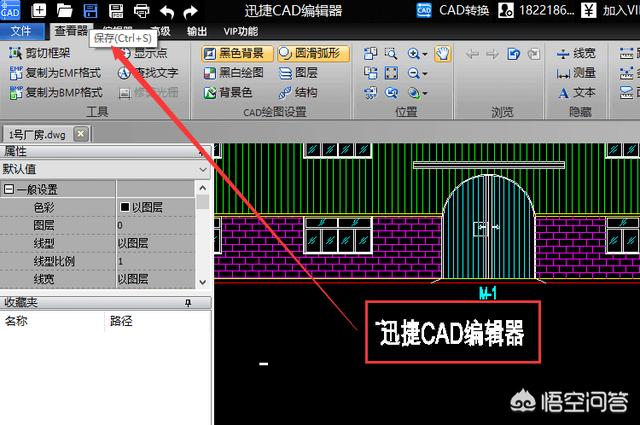
Task: Click the zoom out magnifier icon
Action: 413,73
